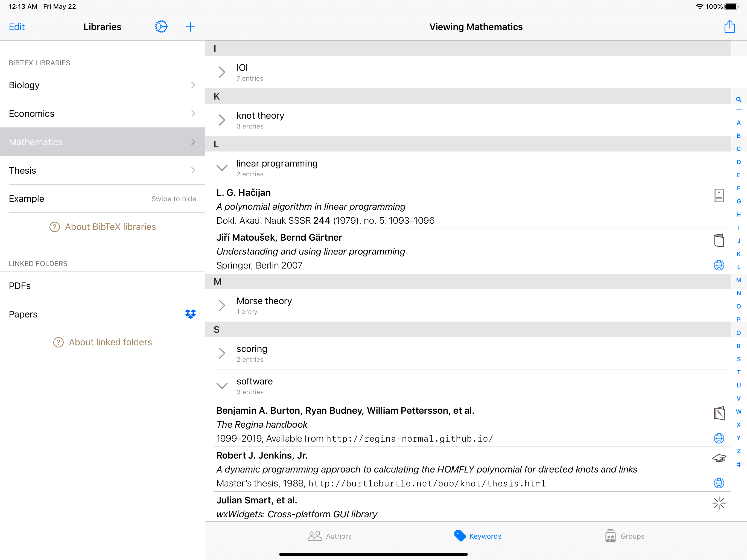Tap search magnifier in the index bar
This screenshot has width=747, height=560.
click(739, 100)
